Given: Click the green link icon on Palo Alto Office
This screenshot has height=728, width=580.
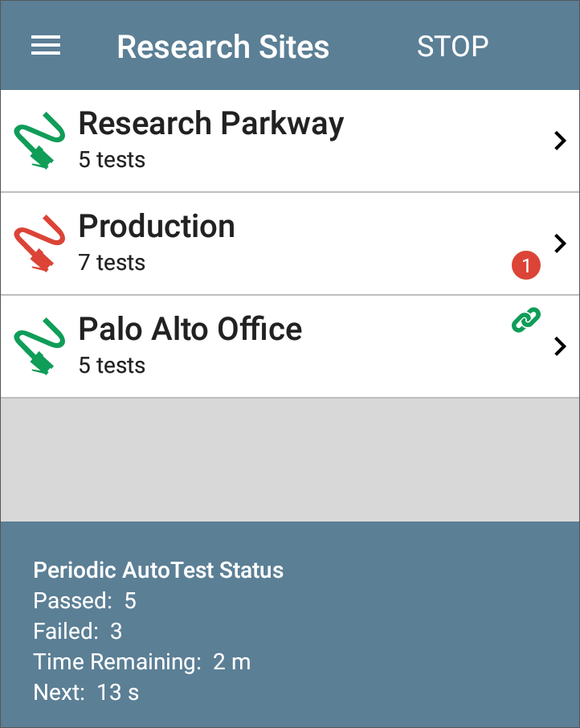Looking at the screenshot, I should pyautogui.click(x=525, y=320).
